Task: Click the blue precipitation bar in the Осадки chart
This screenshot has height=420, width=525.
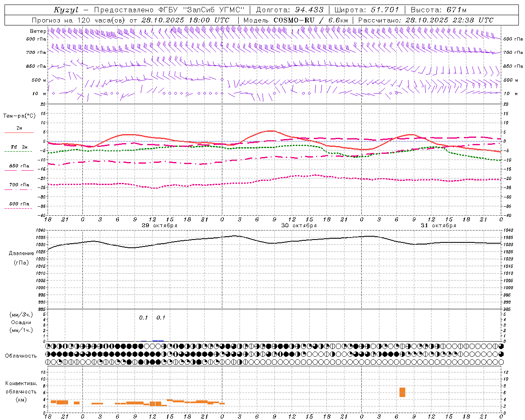Action: coord(158,341)
